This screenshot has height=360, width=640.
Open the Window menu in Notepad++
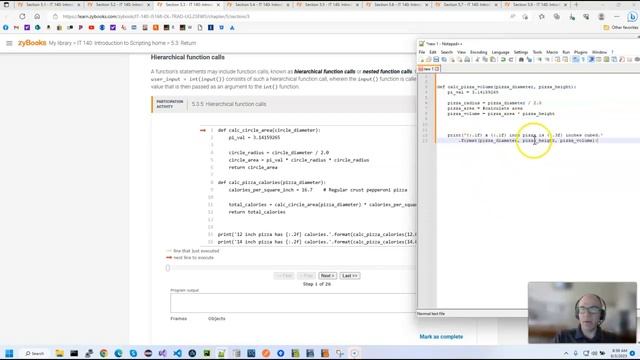tap(599, 52)
